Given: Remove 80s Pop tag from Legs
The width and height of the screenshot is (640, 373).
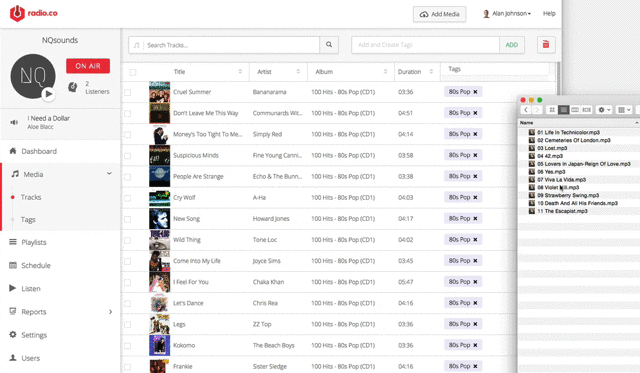Looking at the screenshot, I should coord(475,324).
